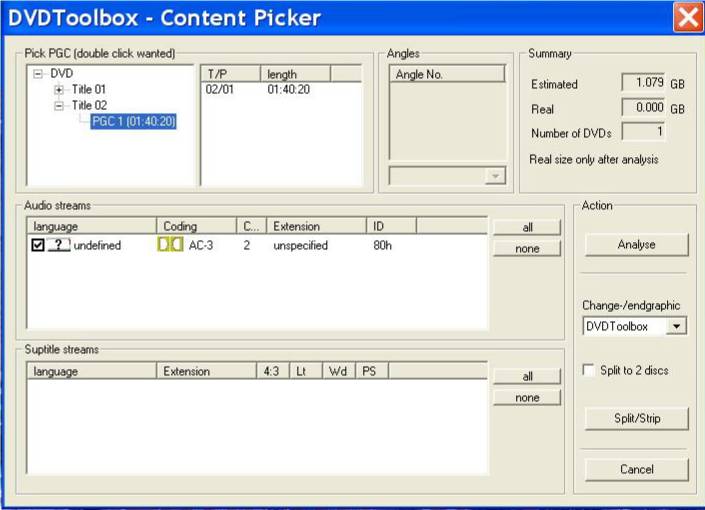This screenshot has height=510, width=705.
Task: Click subtitle language column header
Action: (x=92, y=371)
